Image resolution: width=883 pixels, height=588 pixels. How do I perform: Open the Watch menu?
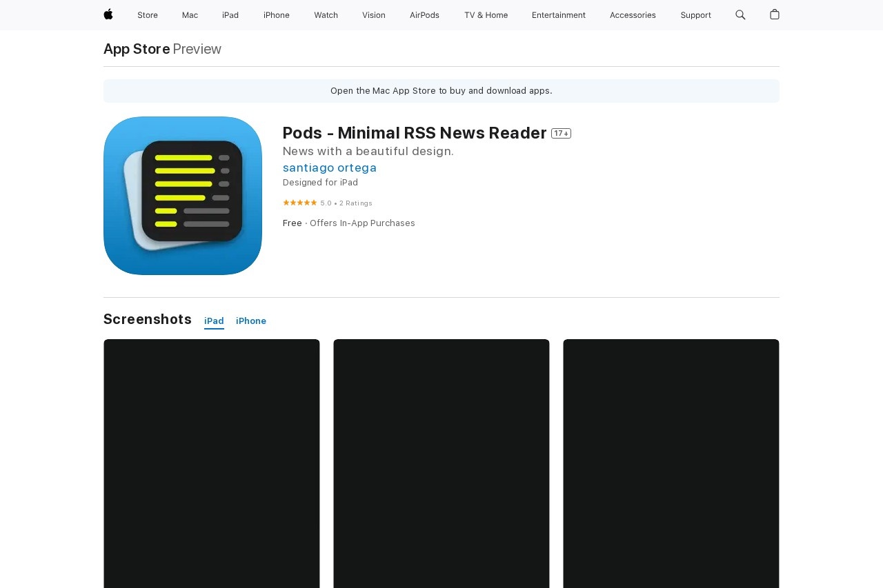coord(326,15)
